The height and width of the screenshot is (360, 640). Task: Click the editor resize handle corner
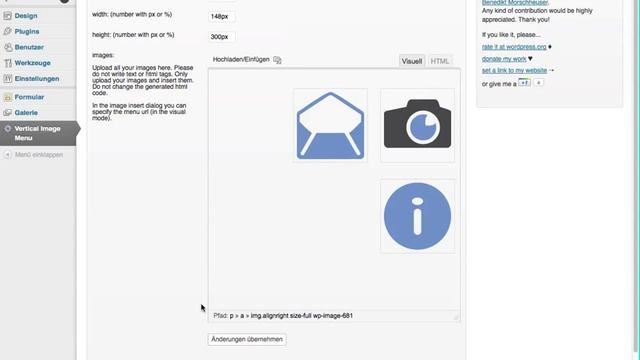(456, 317)
